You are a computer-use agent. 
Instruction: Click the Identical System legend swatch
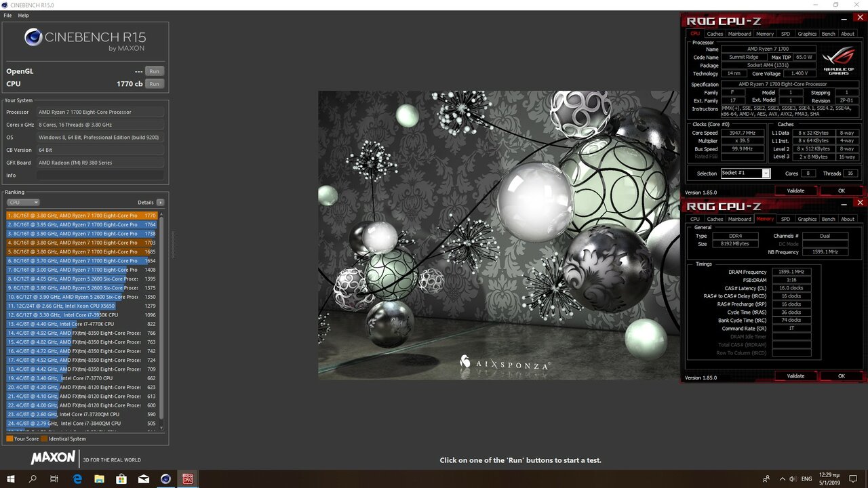44,439
